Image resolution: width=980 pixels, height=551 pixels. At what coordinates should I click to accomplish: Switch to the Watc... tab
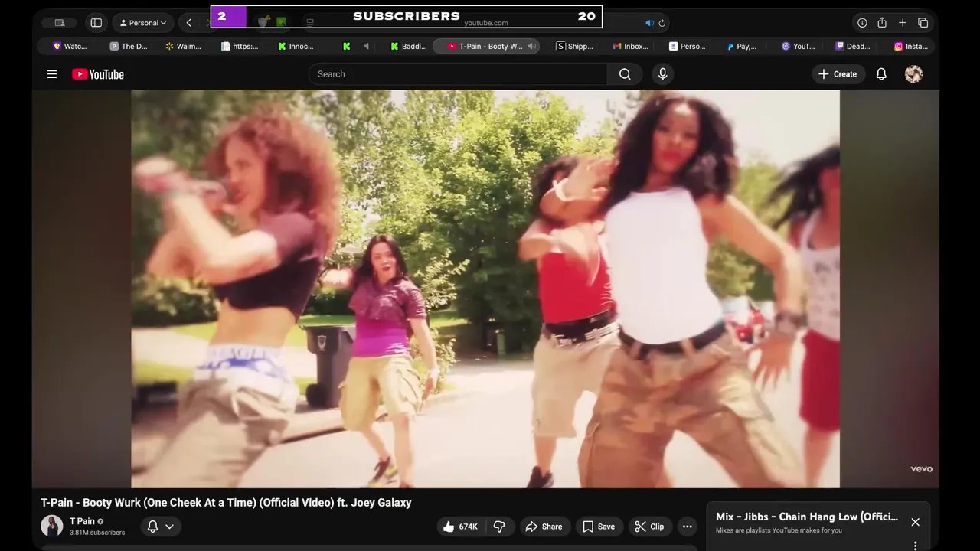click(70, 46)
